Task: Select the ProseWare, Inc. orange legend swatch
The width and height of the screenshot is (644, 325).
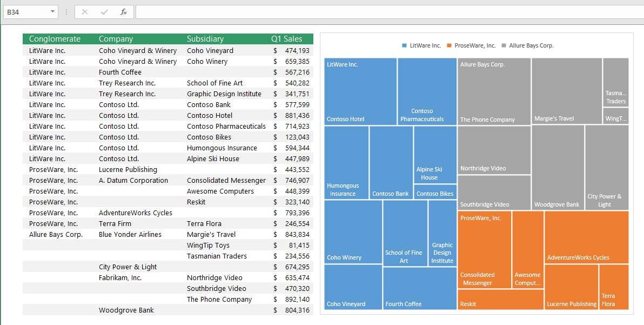Action: pyautogui.click(x=450, y=45)
